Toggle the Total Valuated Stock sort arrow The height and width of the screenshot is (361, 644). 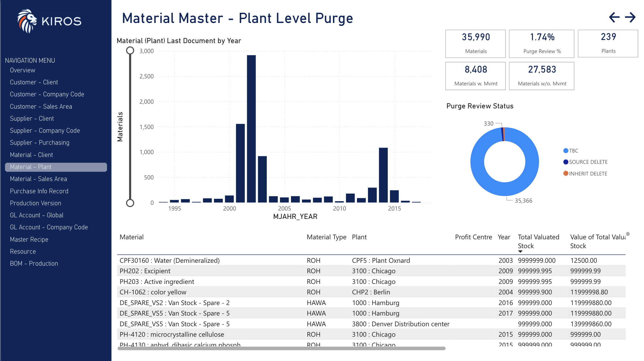tap(520, 252)
